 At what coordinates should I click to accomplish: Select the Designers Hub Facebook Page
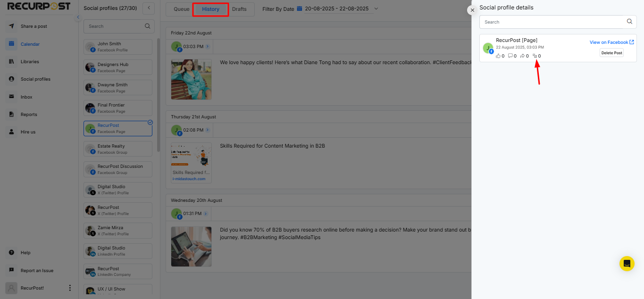(x=118, y=67)
